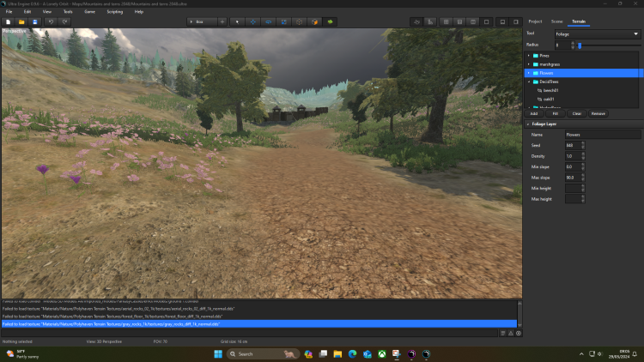
Task: Switch to three-column viewport layout
Action: (473, 21)
